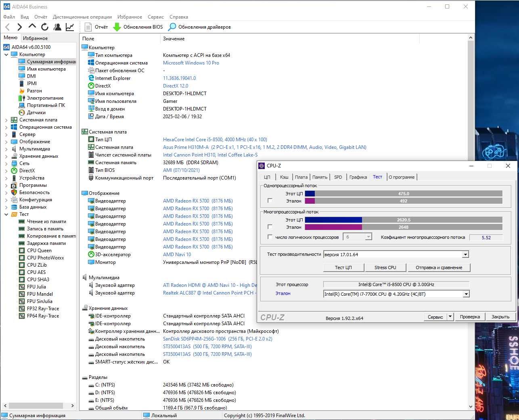Select the FPU Julia benchmark
The width and height of the screenshot is (519, 420).
36,287
